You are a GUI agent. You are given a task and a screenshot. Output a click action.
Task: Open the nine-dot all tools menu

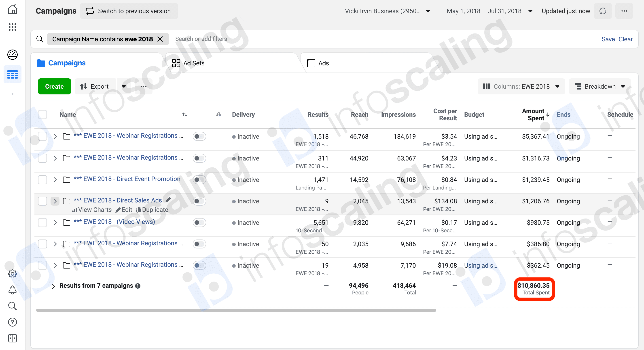[12, 27]
